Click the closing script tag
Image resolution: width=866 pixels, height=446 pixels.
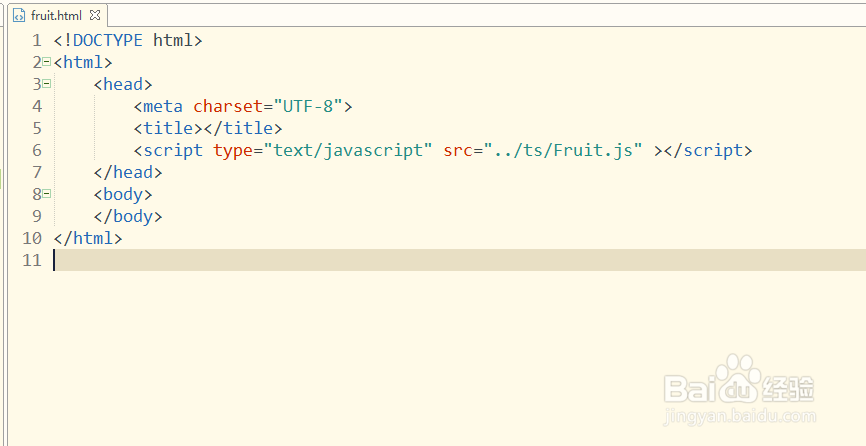click(708, 150)
